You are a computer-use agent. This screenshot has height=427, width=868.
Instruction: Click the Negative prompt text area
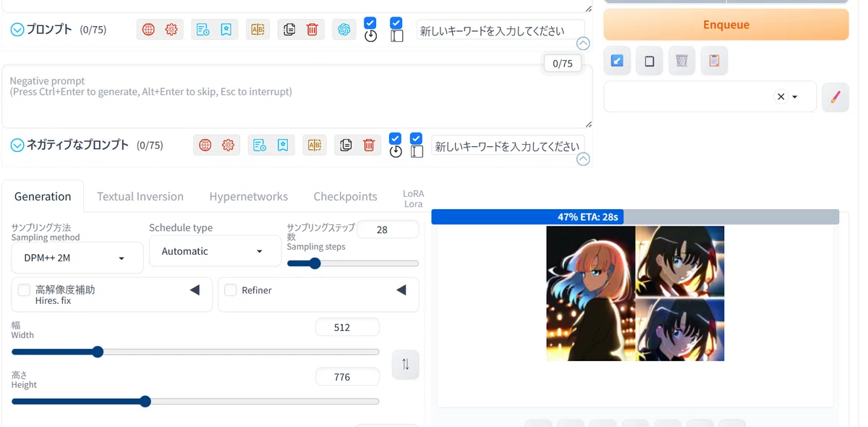pos(297,96)
